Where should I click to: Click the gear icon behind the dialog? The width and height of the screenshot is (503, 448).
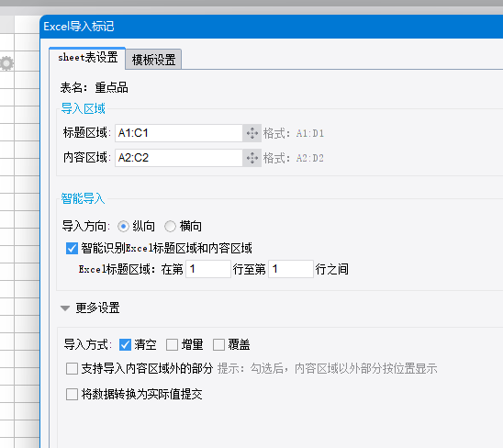point(6,63)
